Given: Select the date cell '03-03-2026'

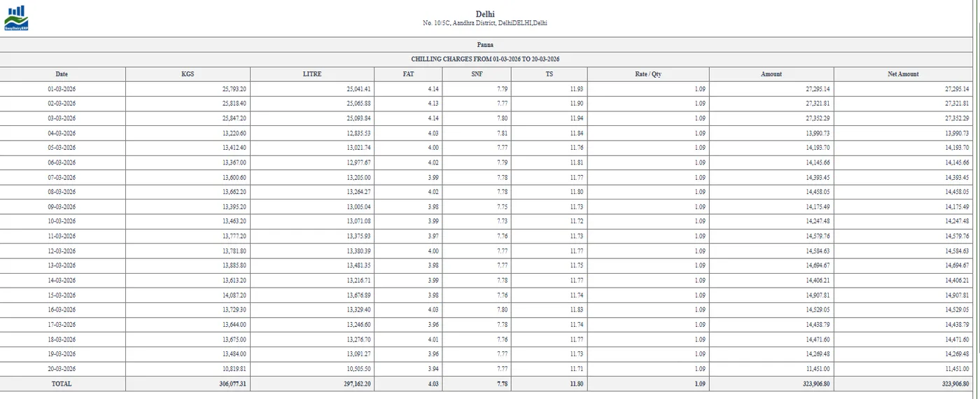Looking at the screenshot, I should click(x=62, y=118).
